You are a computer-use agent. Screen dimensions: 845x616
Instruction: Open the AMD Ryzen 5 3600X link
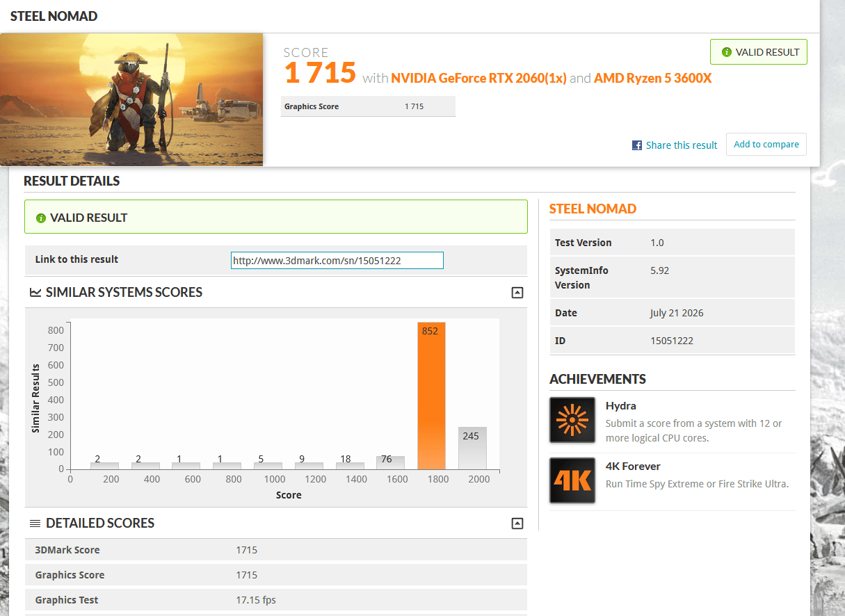tap(652, 78)
